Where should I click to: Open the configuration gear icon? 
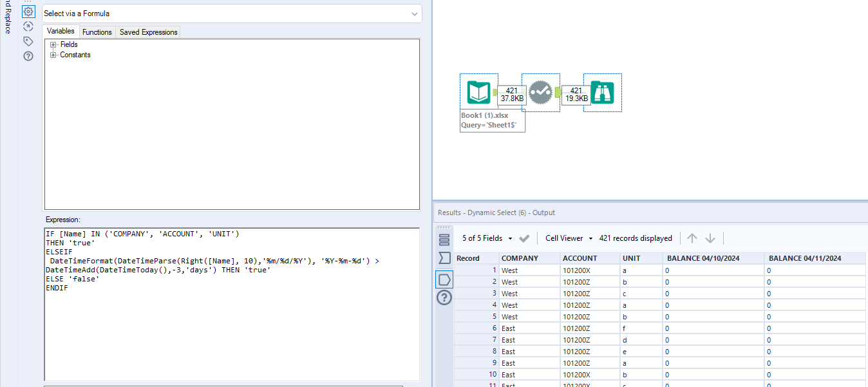(x=28, y=11)
